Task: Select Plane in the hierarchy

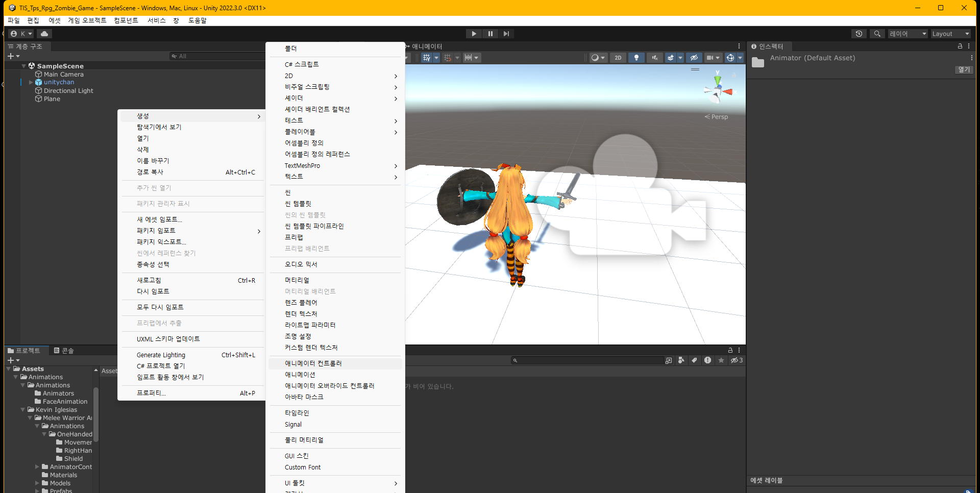Action: click(52, 99)
